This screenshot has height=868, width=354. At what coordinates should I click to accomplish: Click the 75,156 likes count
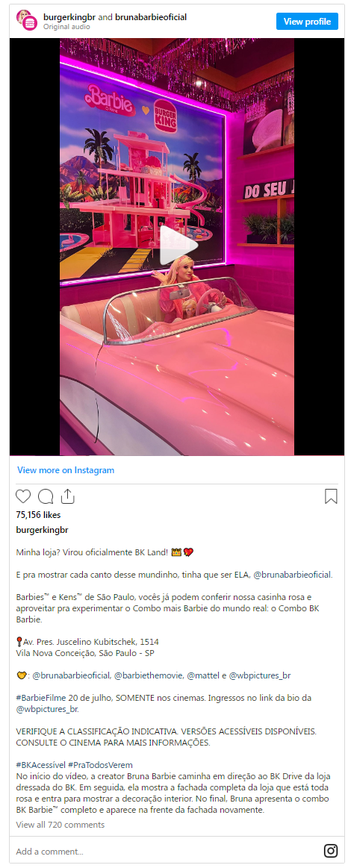(38, 515)
